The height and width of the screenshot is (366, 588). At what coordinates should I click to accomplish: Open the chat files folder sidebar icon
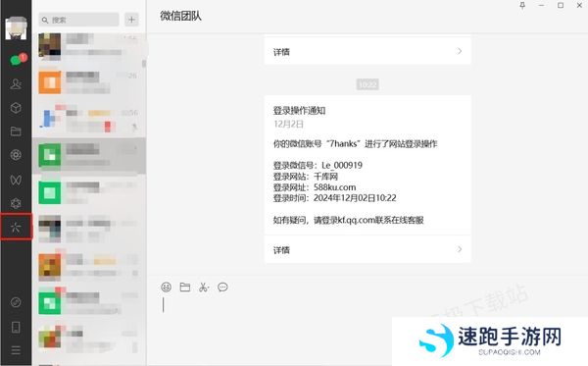16,131
